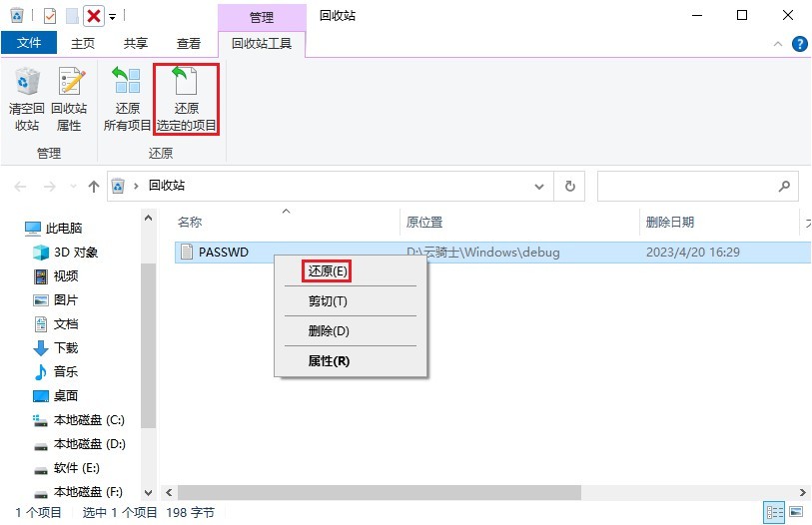Switch to details view icon

tap(775, 513)
